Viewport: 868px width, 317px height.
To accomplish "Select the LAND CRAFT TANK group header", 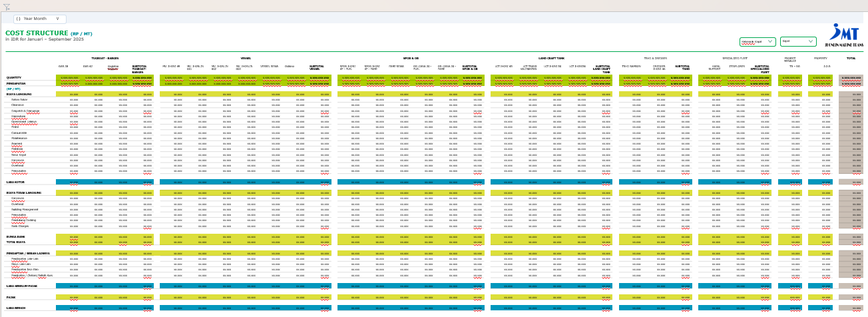I will tap(552, 59).
